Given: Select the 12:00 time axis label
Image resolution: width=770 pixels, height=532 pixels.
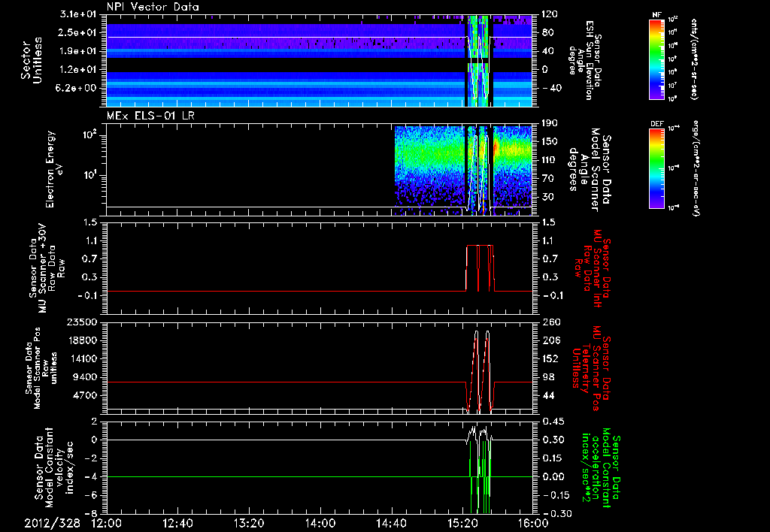Looking at the screenshot, I should pyautogui.click(x=106, y=522).
